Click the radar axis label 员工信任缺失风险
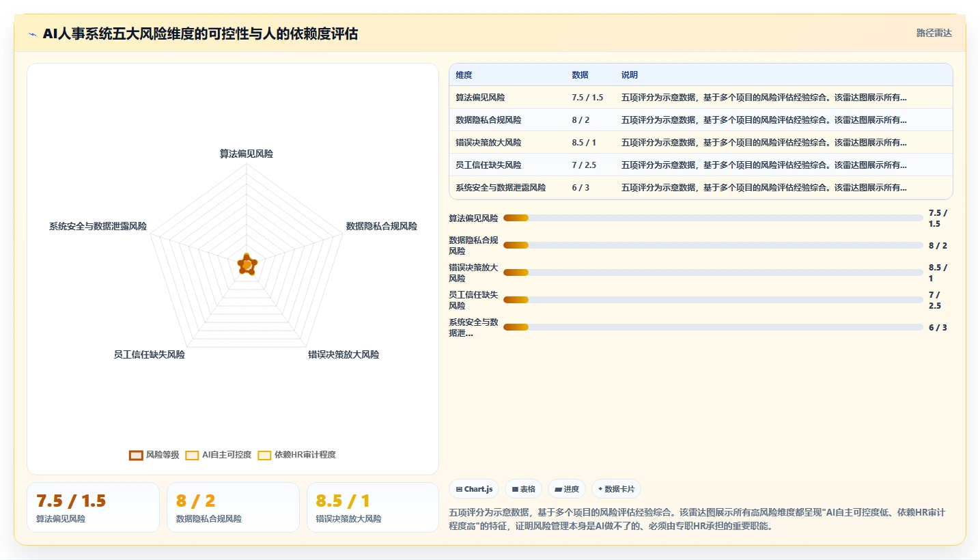Image resolution: width=980 pixels, height=560 pixels. pyautogui.click(x=150, y=355)
